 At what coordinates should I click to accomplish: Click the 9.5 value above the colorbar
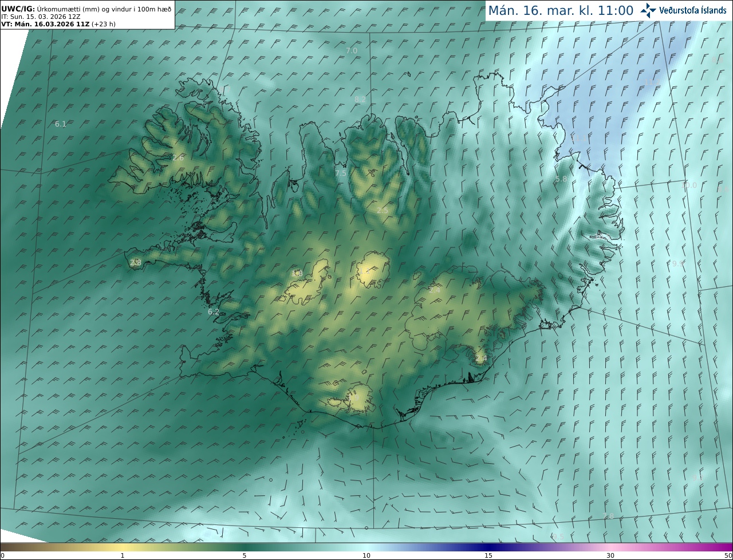[x=558, y=537]
